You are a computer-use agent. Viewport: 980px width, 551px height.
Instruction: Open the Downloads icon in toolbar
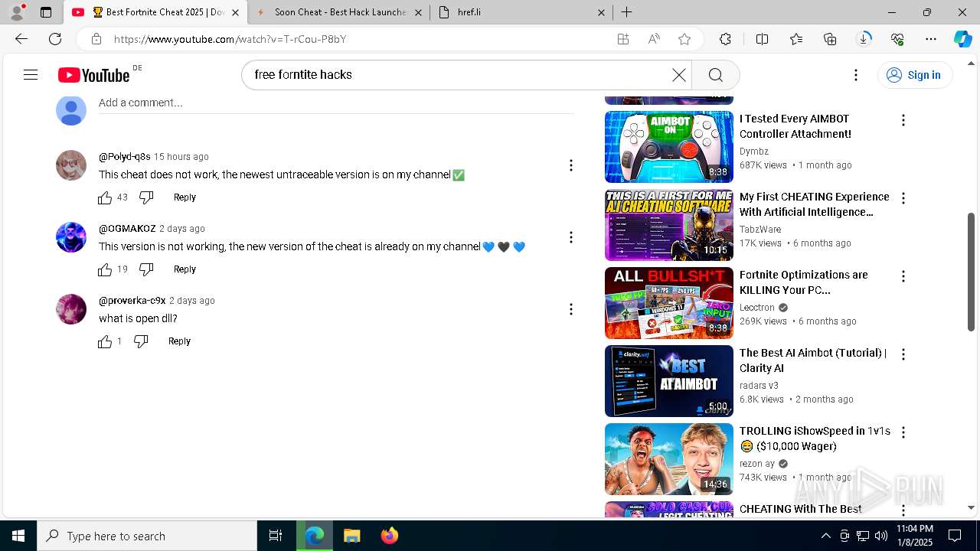click(864, 39)
